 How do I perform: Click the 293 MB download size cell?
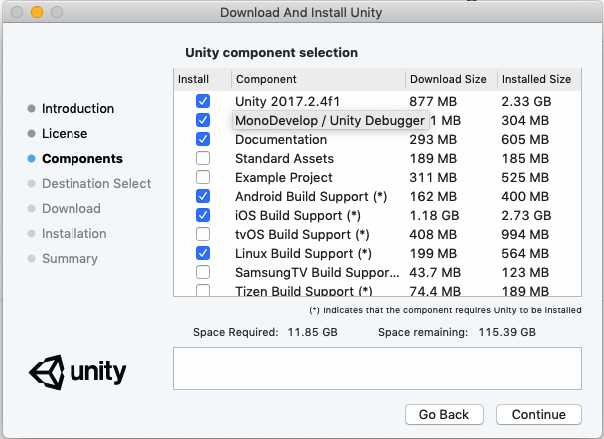pos(433,139)
